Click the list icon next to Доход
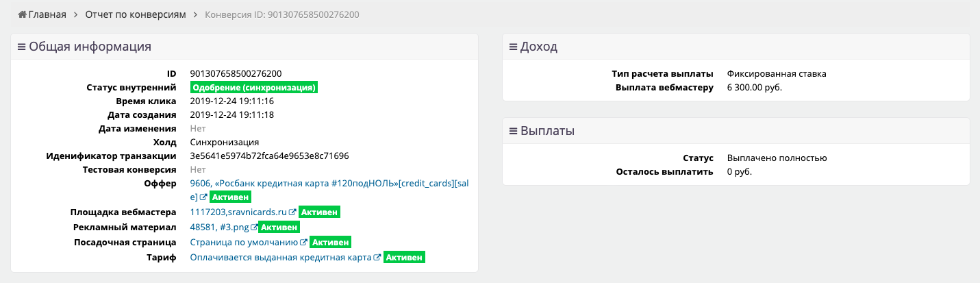 [x=513, y=47]
